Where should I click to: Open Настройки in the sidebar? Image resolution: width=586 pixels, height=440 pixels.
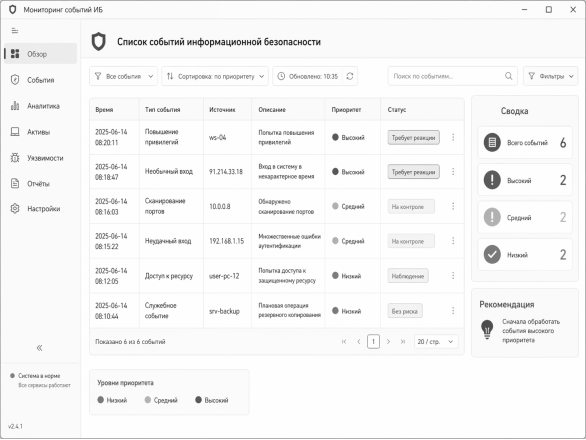(x=40, y=209)
